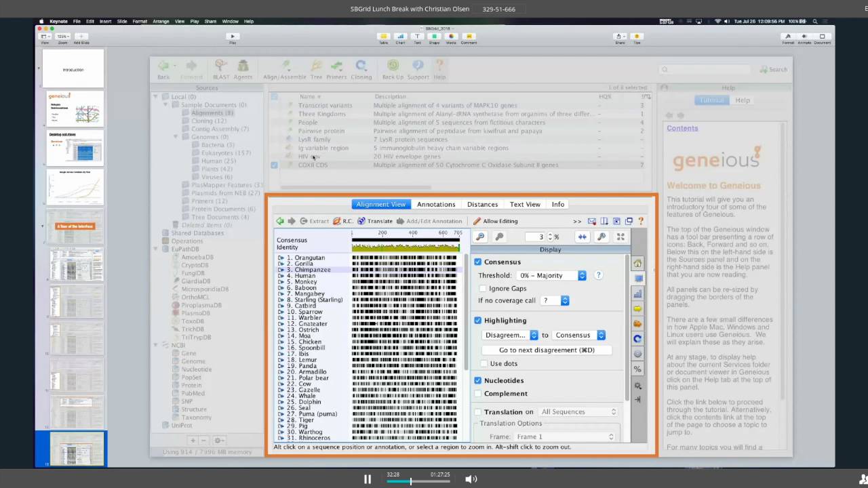
Task: Switch to the Info tab
Action: tap(558, 204)
